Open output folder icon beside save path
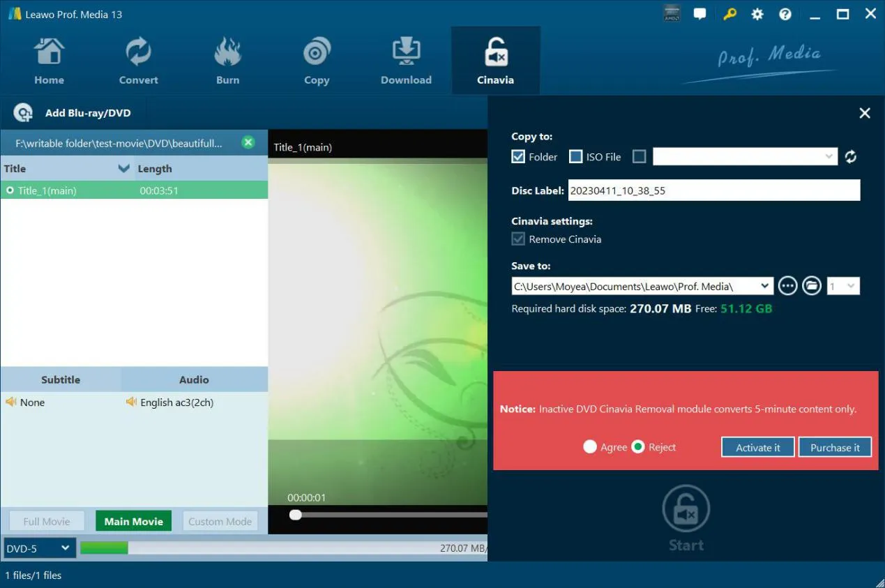Viewport: 885px width, 588px height. point(811,286)
